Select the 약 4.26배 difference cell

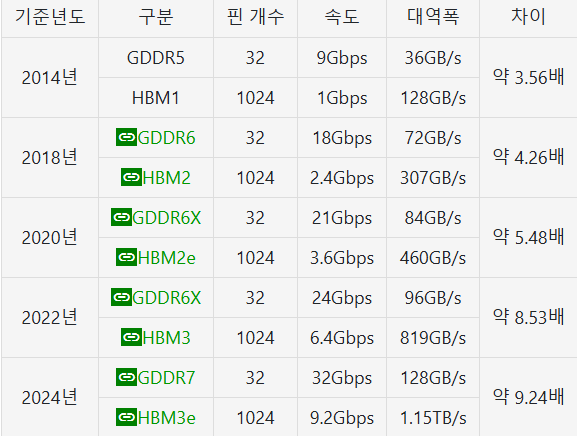528,157
